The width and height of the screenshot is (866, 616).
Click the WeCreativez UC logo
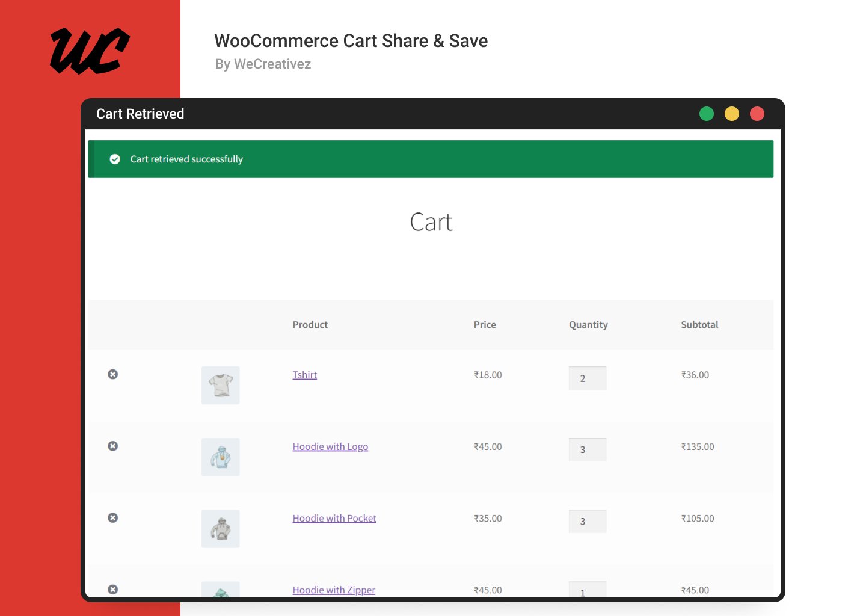(90, 51)
